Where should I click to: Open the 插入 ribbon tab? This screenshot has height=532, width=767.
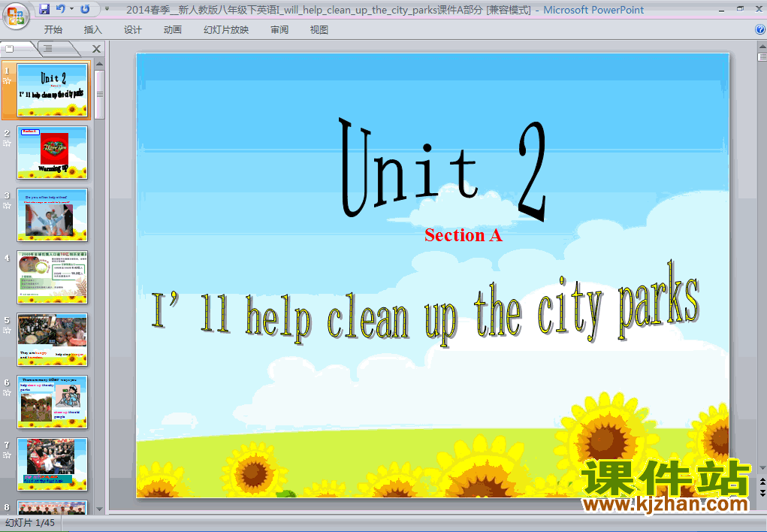pos(93,30)
